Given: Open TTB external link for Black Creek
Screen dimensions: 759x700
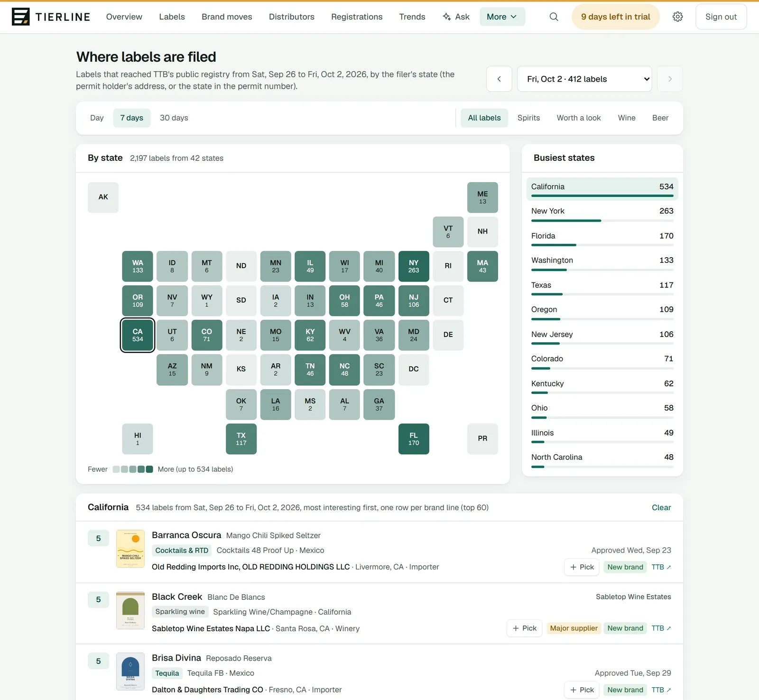Looking at the screenshot, I should 661,628.
